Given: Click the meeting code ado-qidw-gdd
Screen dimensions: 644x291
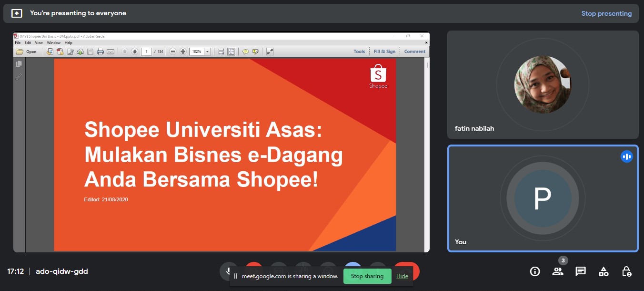Looking at the screenshot, I should tap(62, 271).
